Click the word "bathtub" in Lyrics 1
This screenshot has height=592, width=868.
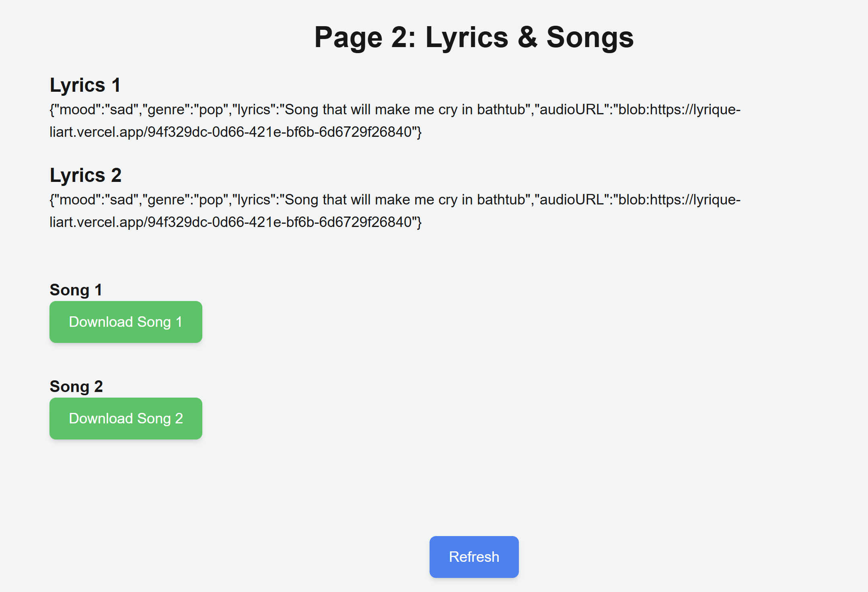[501, 109]
